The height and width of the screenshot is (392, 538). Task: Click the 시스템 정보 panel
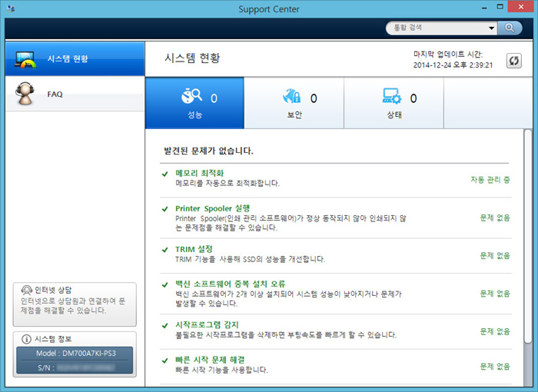(75, 355)
